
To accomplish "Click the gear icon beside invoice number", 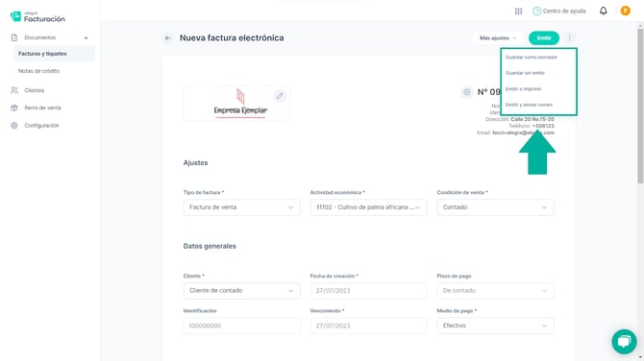I will (x=466, y=92).
